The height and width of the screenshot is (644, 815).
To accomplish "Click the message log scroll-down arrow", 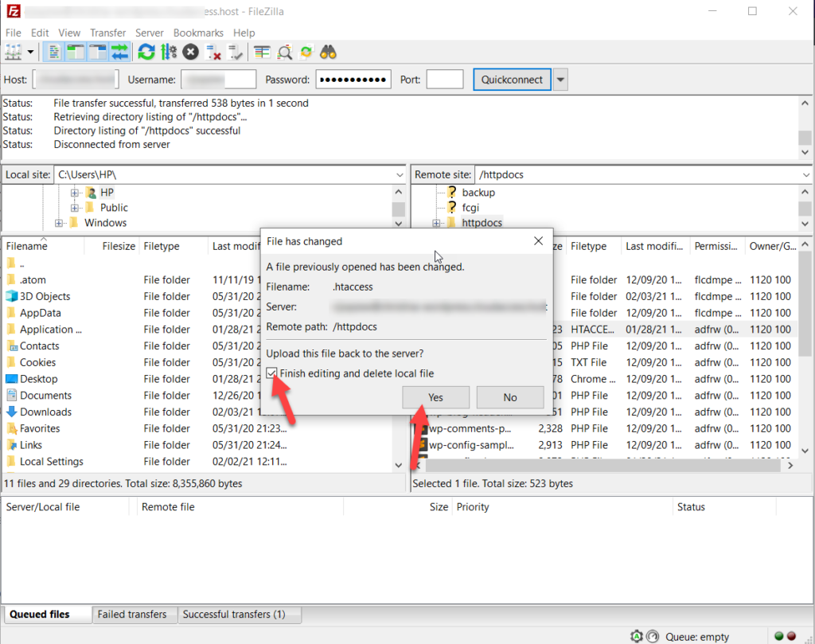I will pyautogui.click(x=805, y=152).
